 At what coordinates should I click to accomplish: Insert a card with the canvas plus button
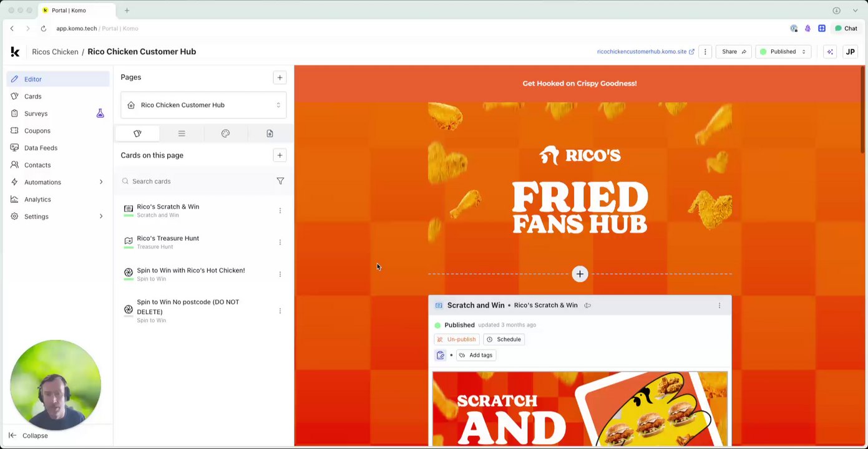point(580,274)
